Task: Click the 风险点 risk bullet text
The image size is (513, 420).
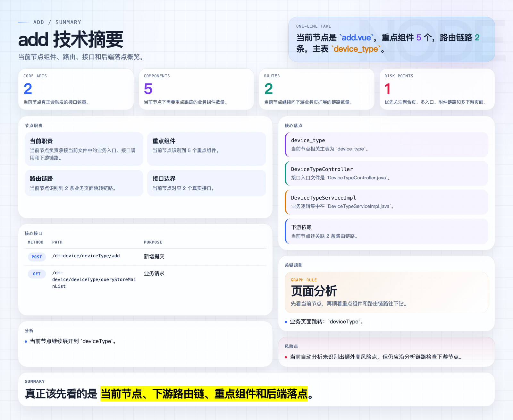Action: click(376, 357)
